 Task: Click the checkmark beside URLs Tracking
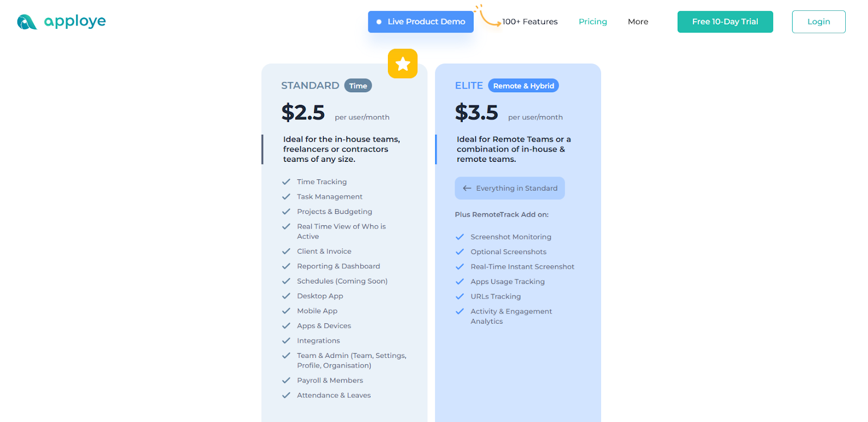[459, 297]
